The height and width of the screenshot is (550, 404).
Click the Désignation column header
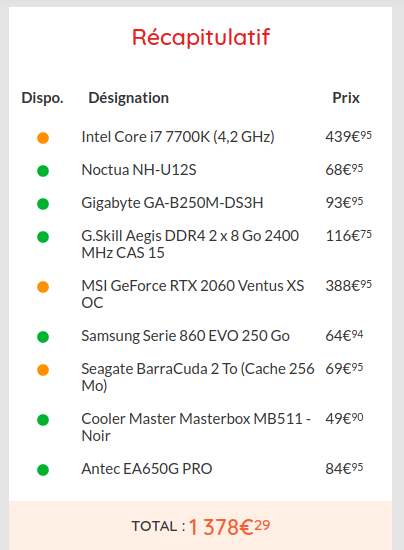(x=128, y=98)
